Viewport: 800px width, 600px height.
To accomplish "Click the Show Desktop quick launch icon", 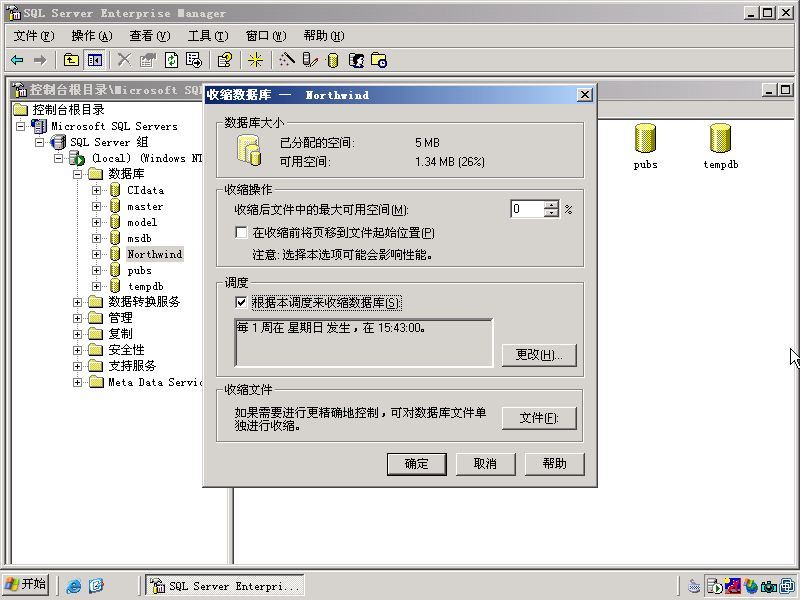I will click(x=96, y=585).
